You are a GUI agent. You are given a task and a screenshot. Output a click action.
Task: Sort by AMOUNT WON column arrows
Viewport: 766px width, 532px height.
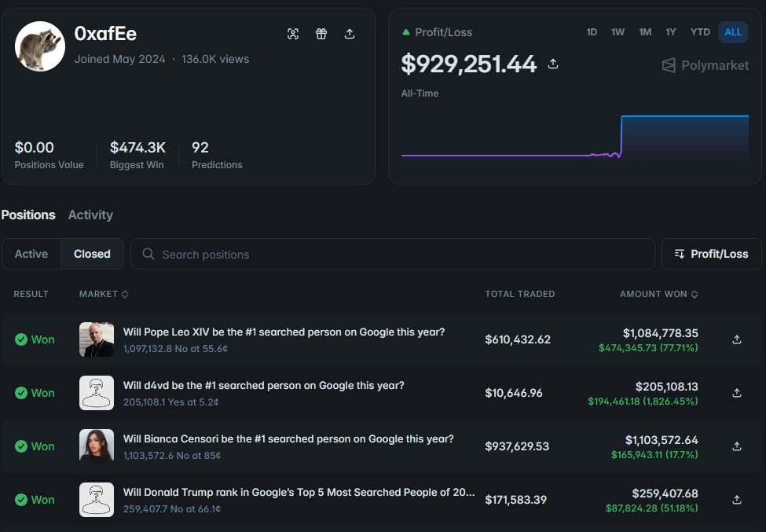(x=695, y=294)
